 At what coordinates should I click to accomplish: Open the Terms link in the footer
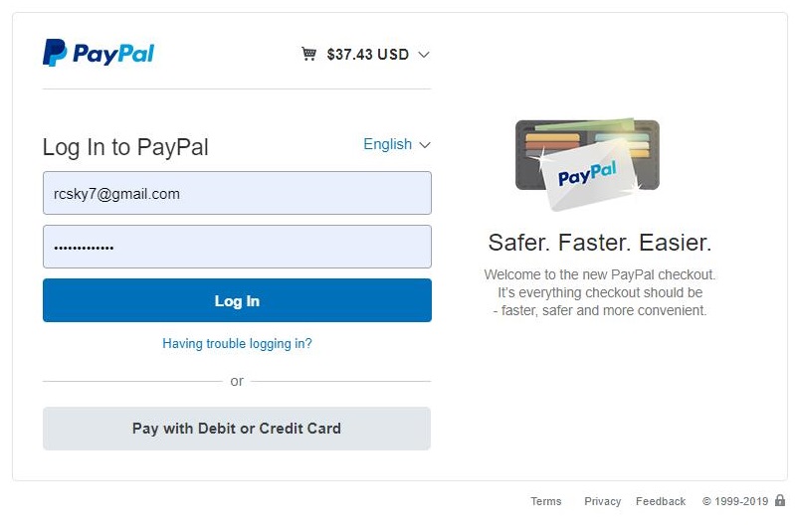point(546,501)
